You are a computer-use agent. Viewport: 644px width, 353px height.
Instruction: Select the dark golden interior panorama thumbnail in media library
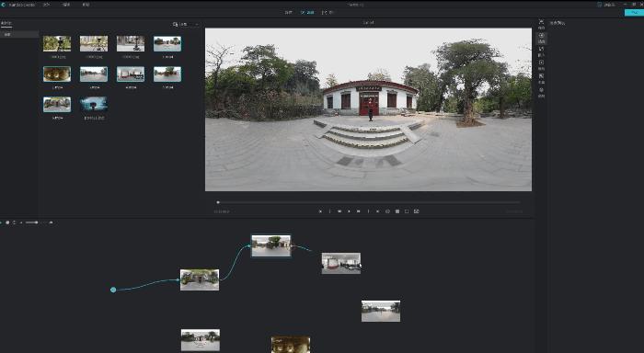pyautogui.click(x=57, y=74)
